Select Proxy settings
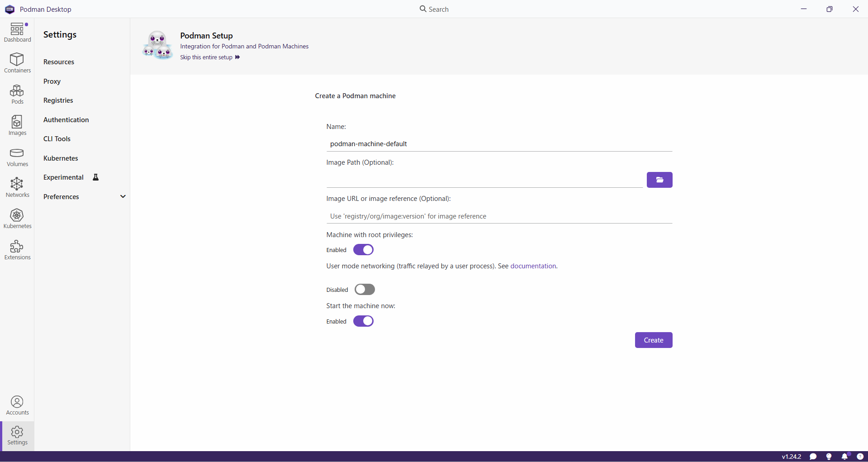 (x=52, y=81)
